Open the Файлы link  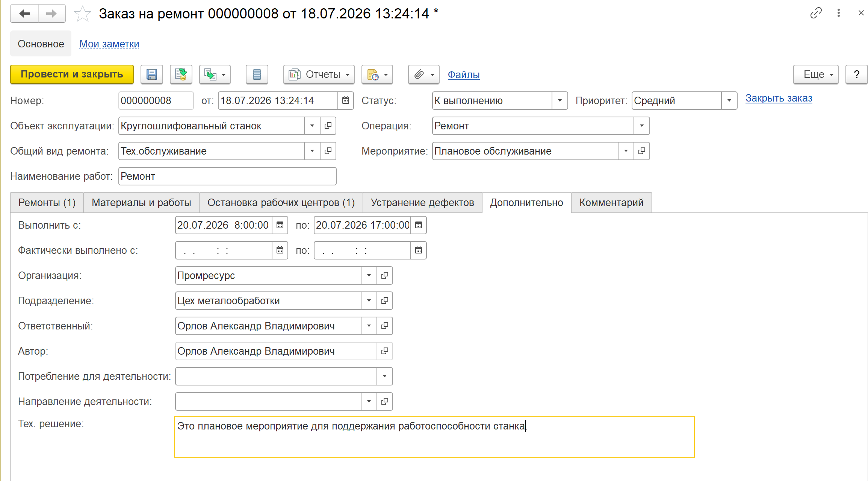tap(463, 74)
